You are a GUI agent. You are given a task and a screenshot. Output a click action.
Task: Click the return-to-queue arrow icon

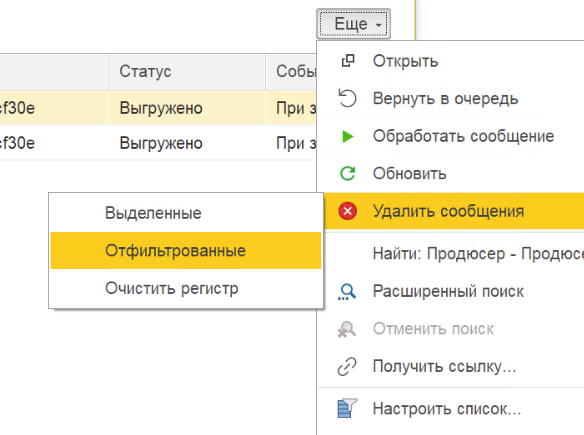[347, 98]
